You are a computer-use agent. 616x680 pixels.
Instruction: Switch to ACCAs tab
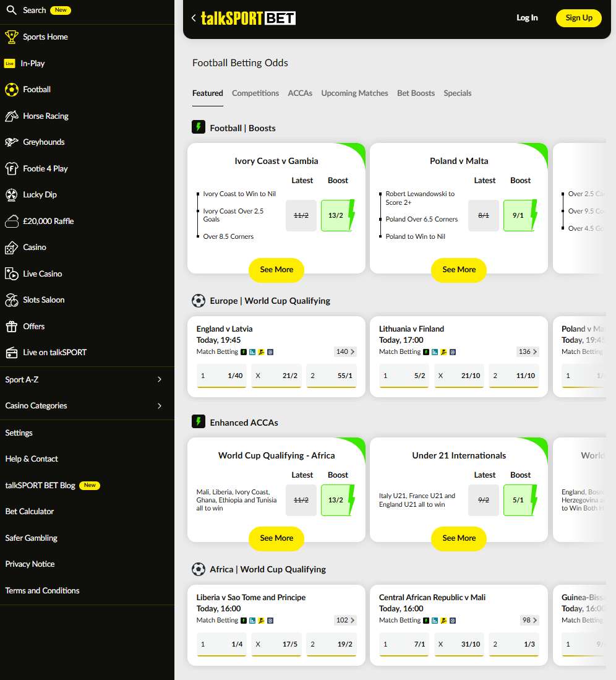coord(300,93)
